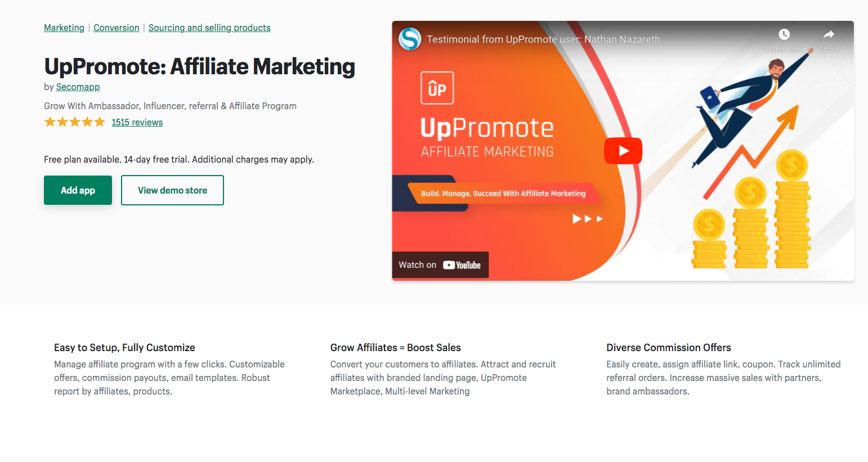Click the View demo store button

(172, 190)
